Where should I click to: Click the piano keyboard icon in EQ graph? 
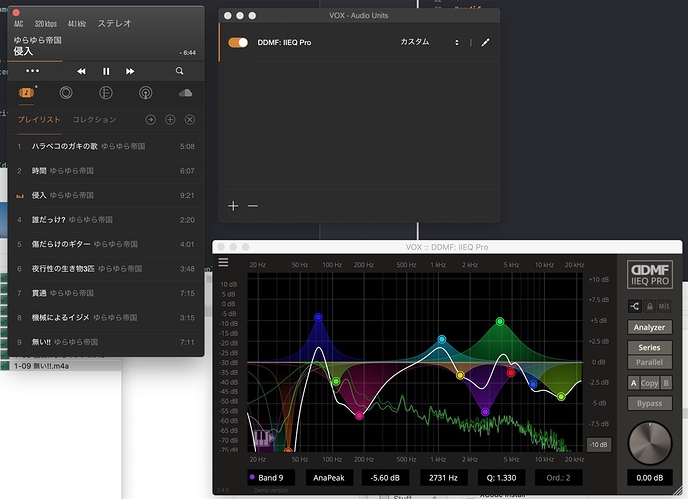[265, 438]
